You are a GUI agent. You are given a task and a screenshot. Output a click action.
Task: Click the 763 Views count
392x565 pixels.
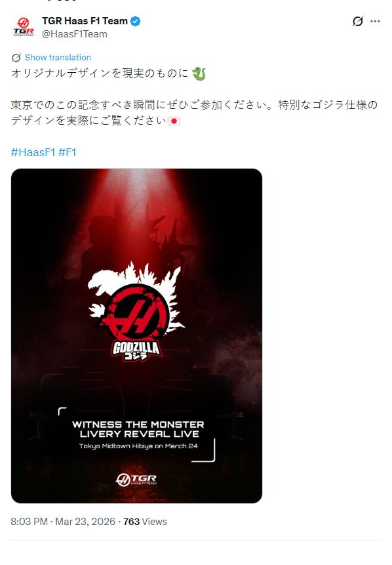145,522
